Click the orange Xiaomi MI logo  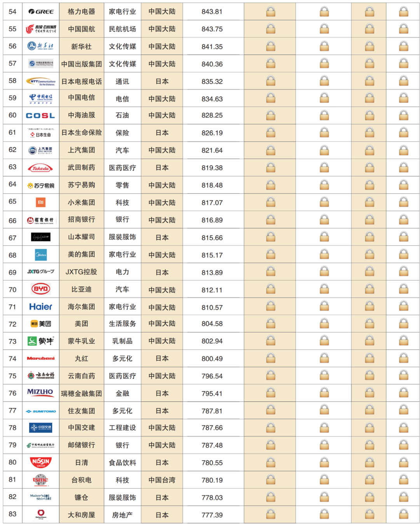tap(40, 202)
